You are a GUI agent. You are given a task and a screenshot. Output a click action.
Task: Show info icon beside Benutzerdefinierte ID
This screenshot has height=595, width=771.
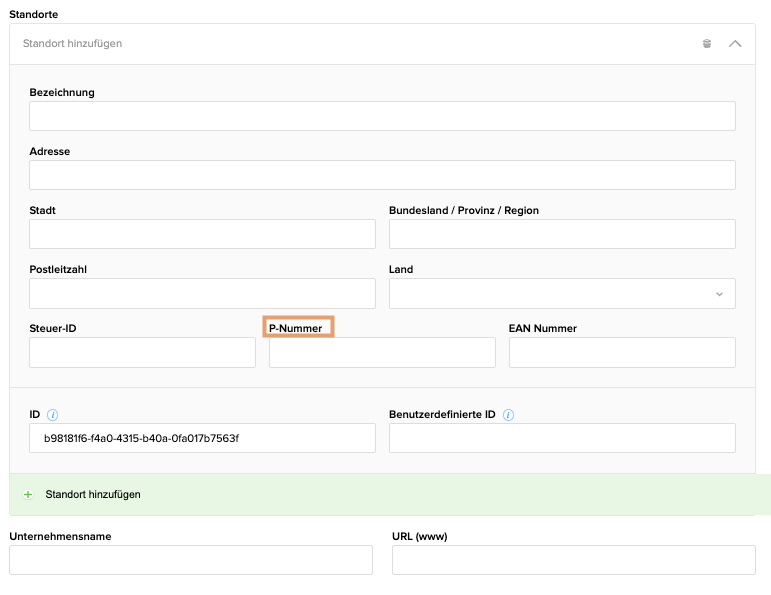click(x=508, y=415)
